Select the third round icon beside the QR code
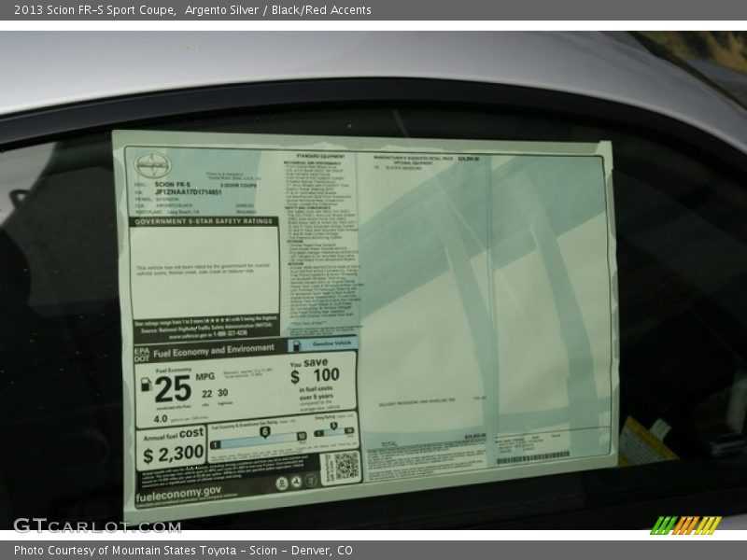 [311, 481]
